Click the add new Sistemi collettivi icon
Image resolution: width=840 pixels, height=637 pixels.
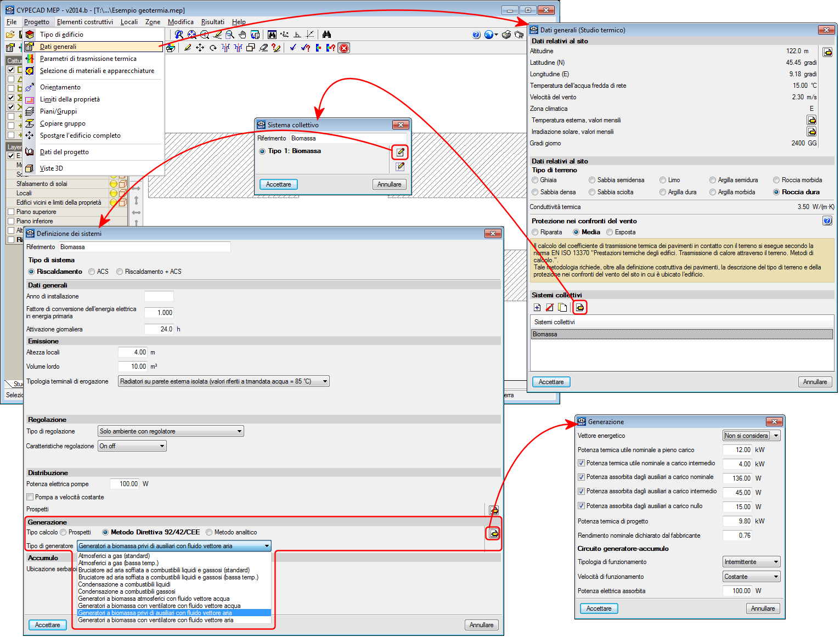[537, 308]
